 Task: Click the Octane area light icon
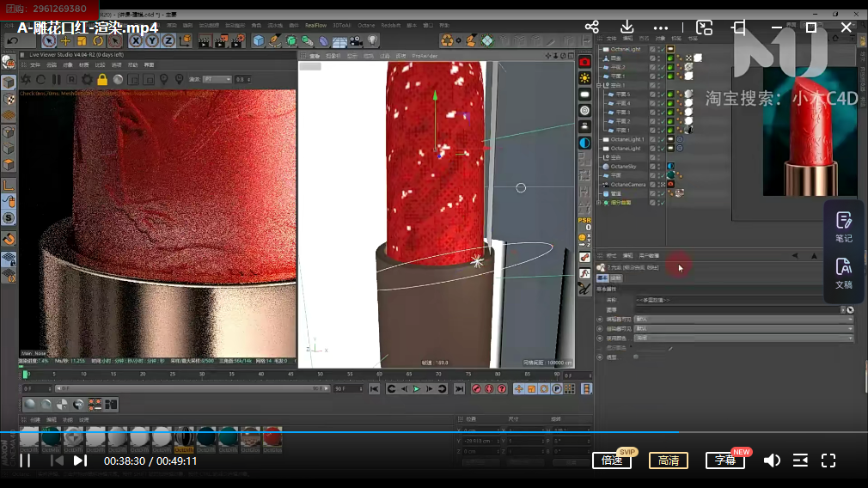584,95
